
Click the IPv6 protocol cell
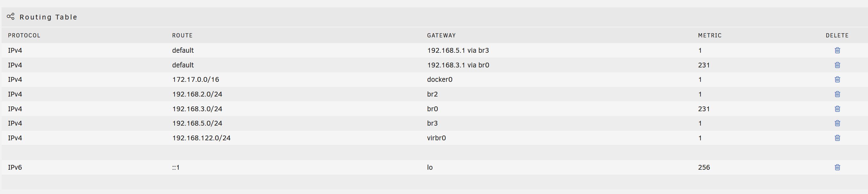pyautogui.click(x=15, y=167)
